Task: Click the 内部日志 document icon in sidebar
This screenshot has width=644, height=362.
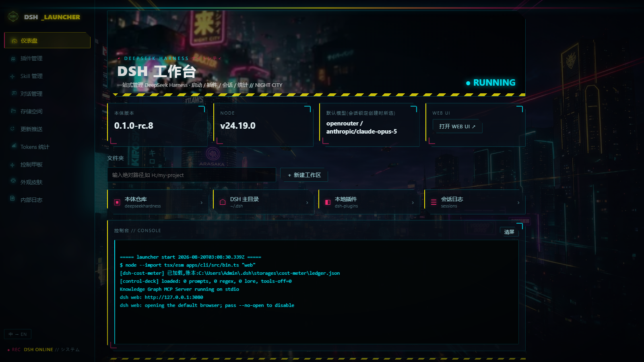Action: pyautogui.click(x=12, y=199)
